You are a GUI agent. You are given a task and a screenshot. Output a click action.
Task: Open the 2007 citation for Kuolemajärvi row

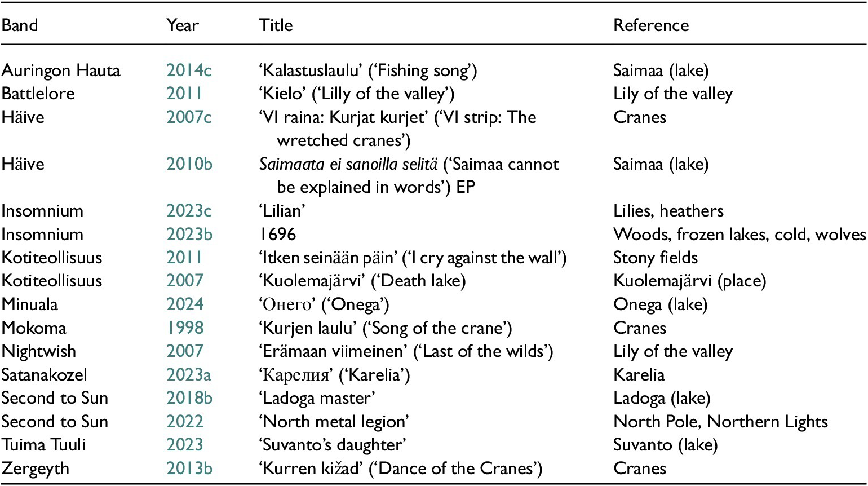185,281
